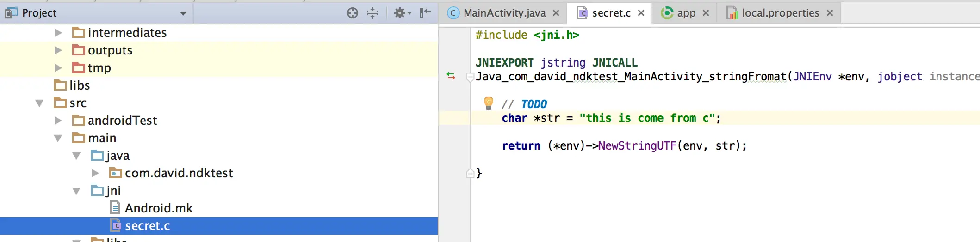Open the Project view type dropdown

(183, 13)
